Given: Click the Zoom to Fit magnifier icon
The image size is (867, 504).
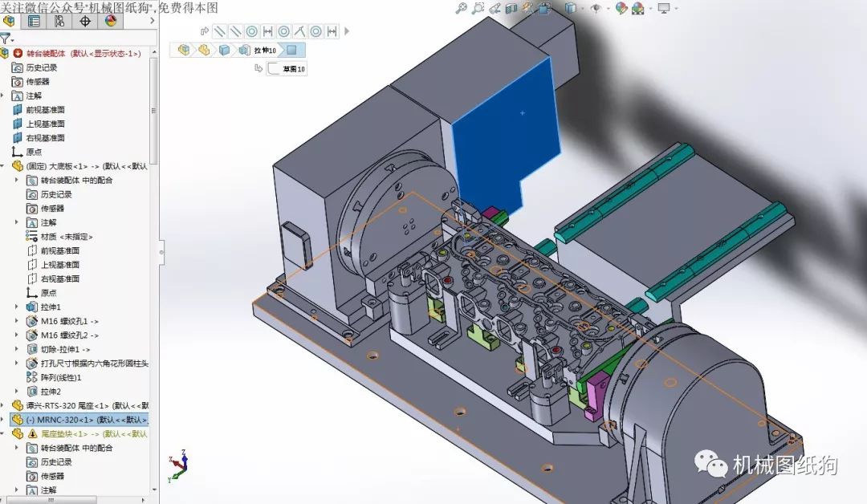Looking at the screenshot, I should coord(461,8).
